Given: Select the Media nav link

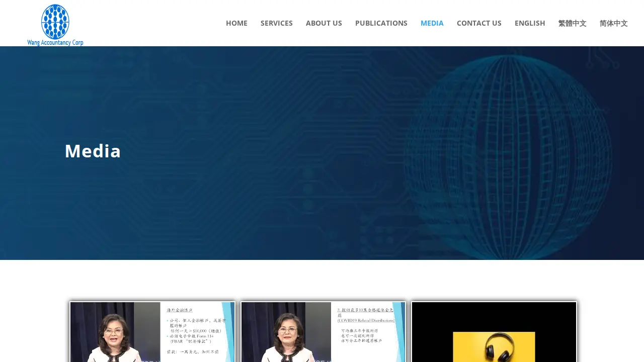Looking at the screenshot, I should (432, 23).
